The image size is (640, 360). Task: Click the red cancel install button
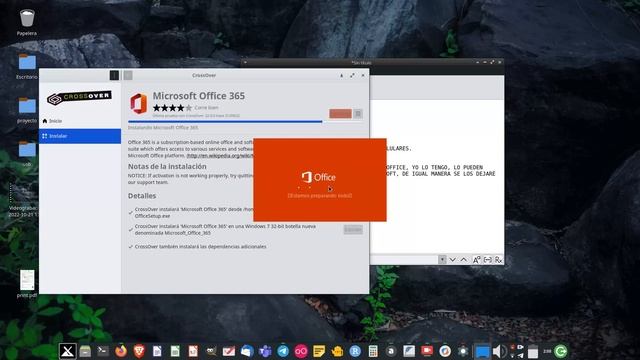(340, 113)
